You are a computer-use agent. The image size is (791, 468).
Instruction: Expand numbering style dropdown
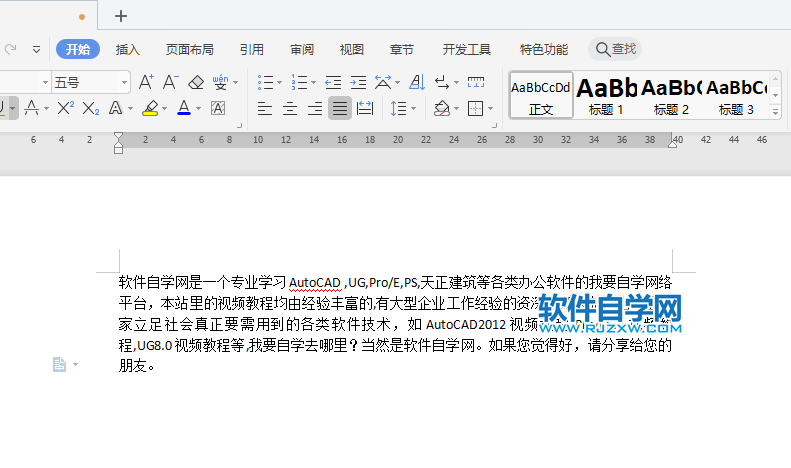click(313, 82)
